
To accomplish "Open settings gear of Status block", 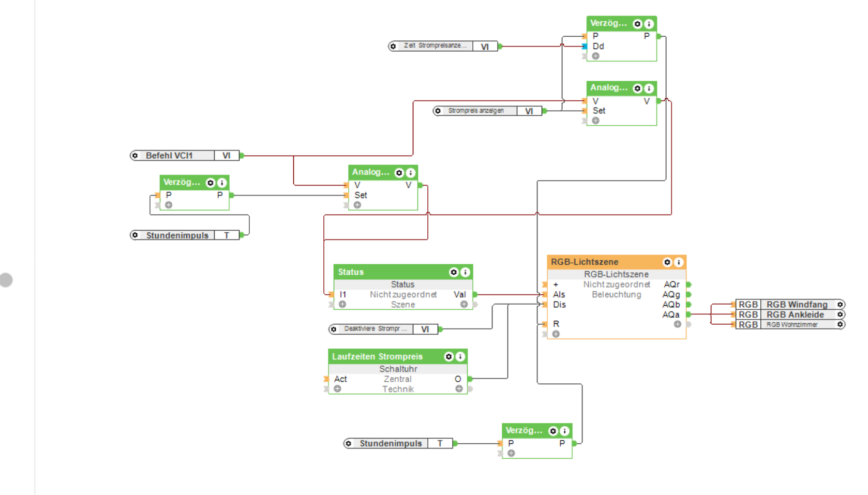I will point(454,272).
